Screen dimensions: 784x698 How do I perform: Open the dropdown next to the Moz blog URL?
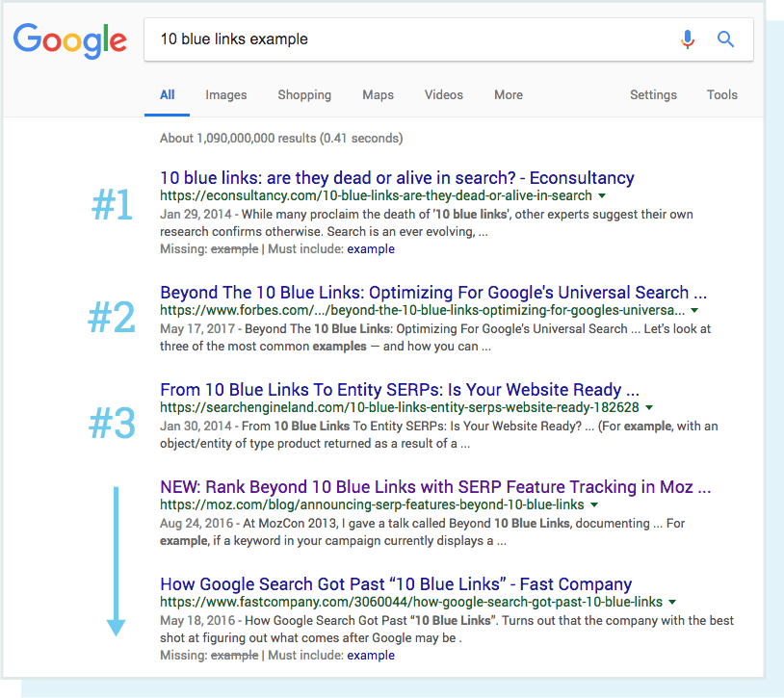click(594, 504)
